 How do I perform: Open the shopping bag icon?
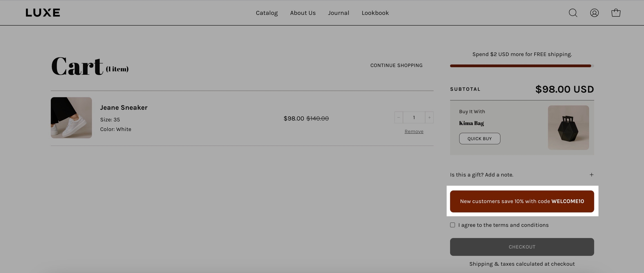616,13
